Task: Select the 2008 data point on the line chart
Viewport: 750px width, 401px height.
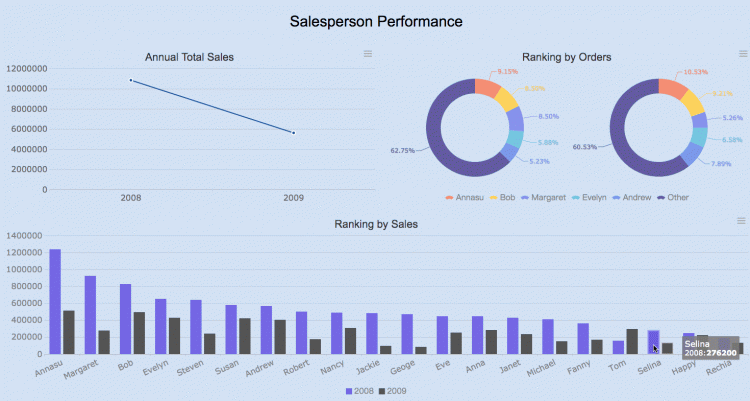Action: point(131,80)
